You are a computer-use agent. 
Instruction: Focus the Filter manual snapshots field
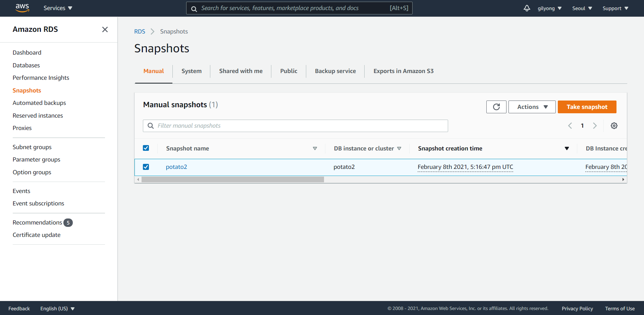coord(296,126)
